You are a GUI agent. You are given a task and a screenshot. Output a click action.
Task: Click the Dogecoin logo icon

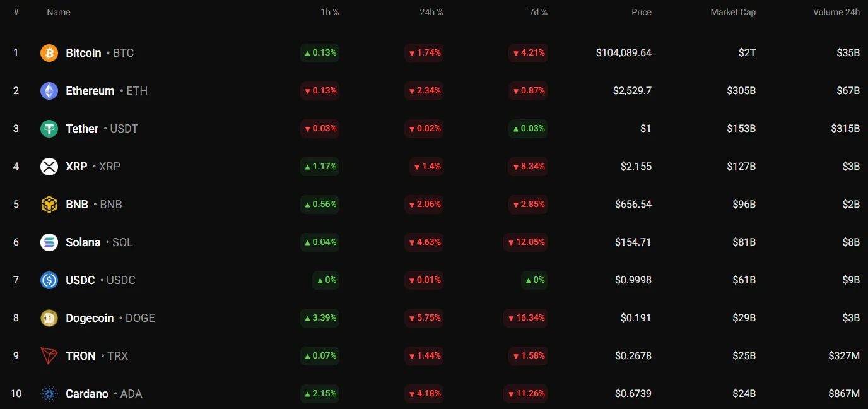click(49, 318)
